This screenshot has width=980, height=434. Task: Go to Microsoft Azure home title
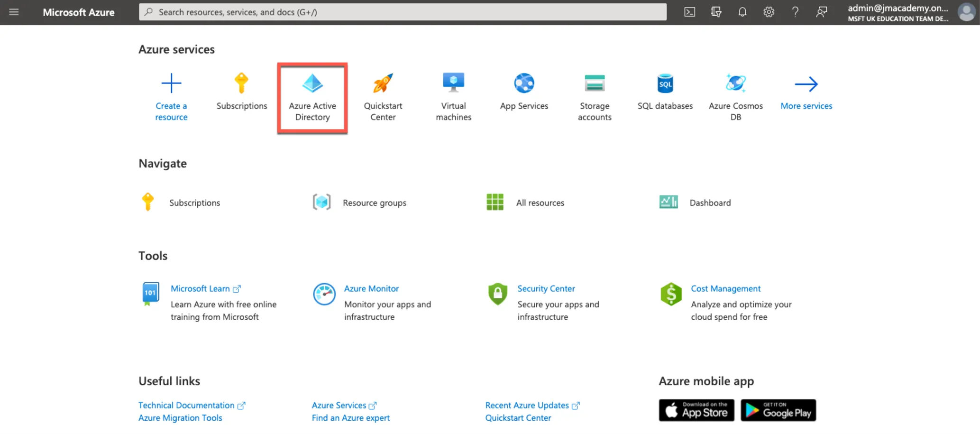pyautogui.click(x=79, y=12)
